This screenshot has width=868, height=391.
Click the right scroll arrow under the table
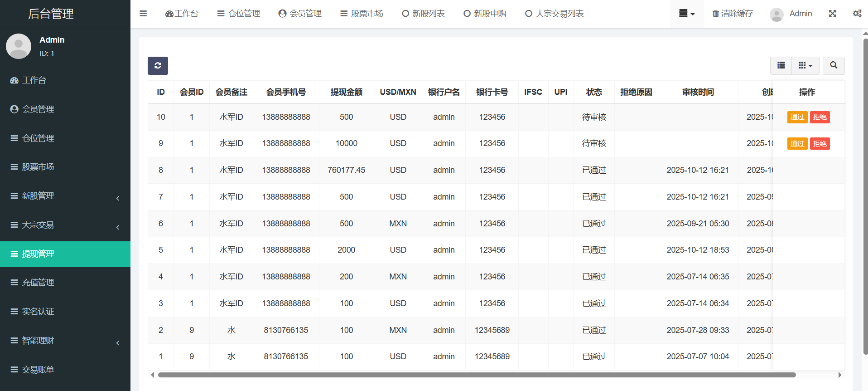pos(839,375)
